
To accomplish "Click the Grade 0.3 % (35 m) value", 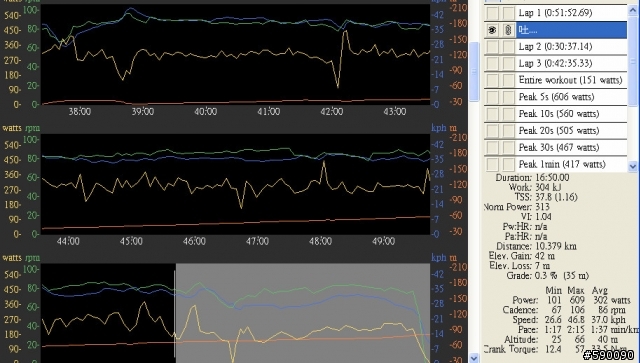I will coord(562,276).
